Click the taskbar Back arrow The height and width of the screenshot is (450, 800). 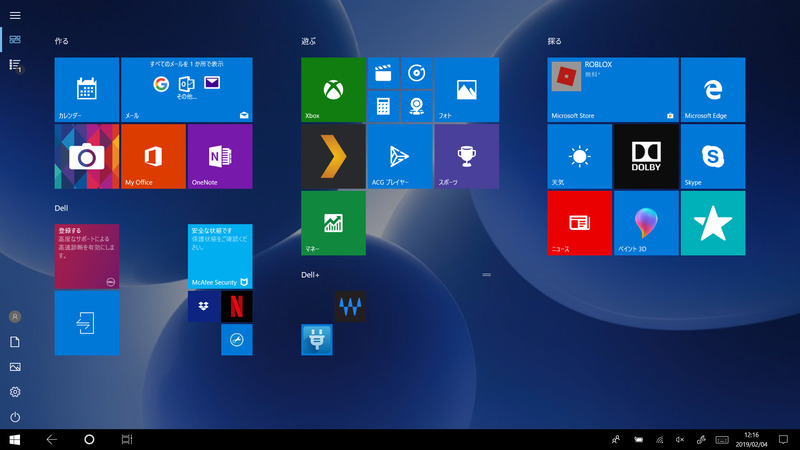[x=52, y=439]
